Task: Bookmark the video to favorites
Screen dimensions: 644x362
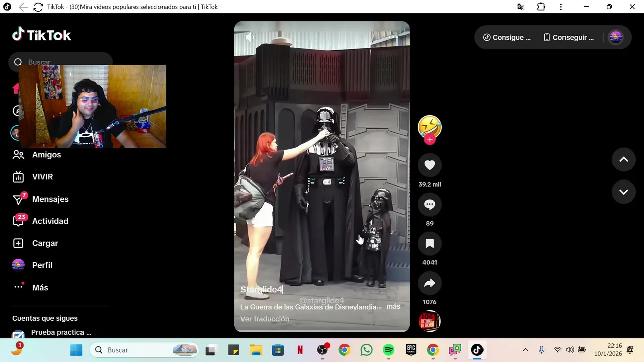Action: pos(430,243)
